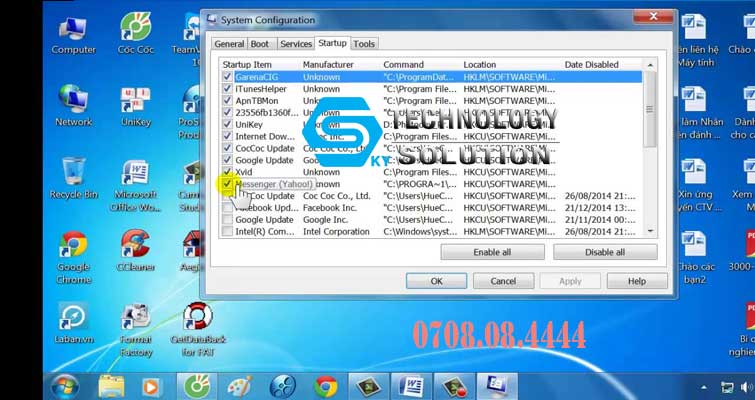Sort by the Command column header
This screenshot has height=400, width=755.
coord(420,65)
